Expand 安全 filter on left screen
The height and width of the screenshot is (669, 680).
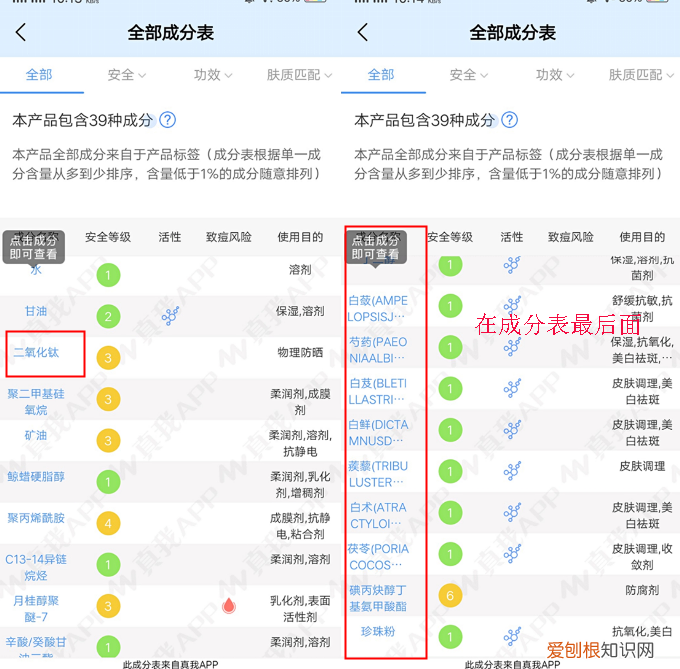point(127,75)
